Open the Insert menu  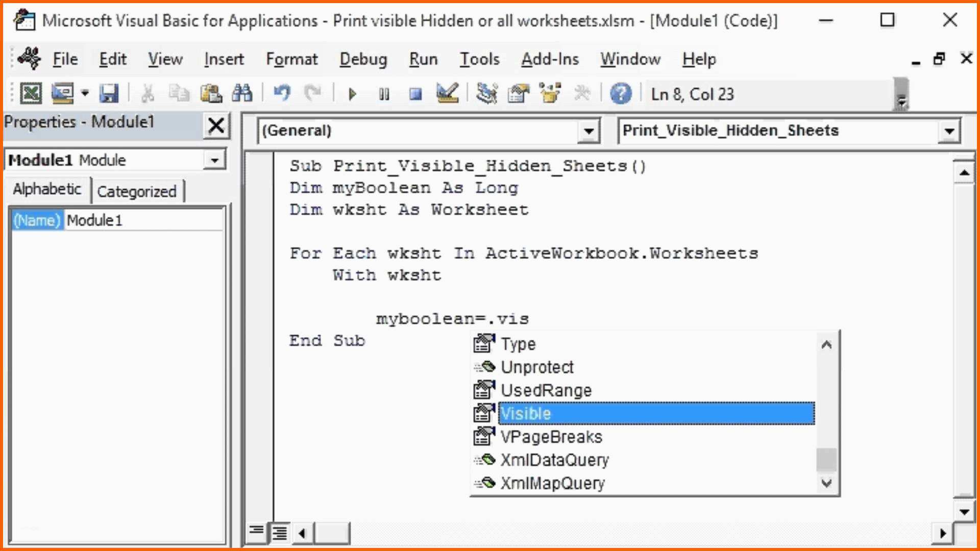coord(224,59)
